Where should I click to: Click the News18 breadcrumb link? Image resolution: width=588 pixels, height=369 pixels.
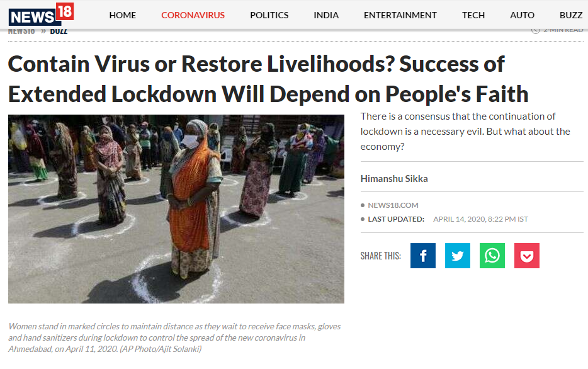point(21,31)
